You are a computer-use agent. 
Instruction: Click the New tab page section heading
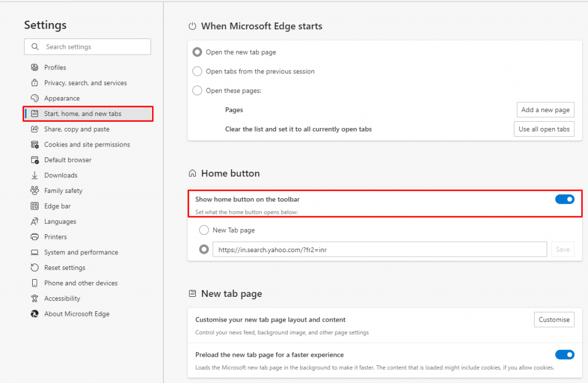(x=231, y=293)
